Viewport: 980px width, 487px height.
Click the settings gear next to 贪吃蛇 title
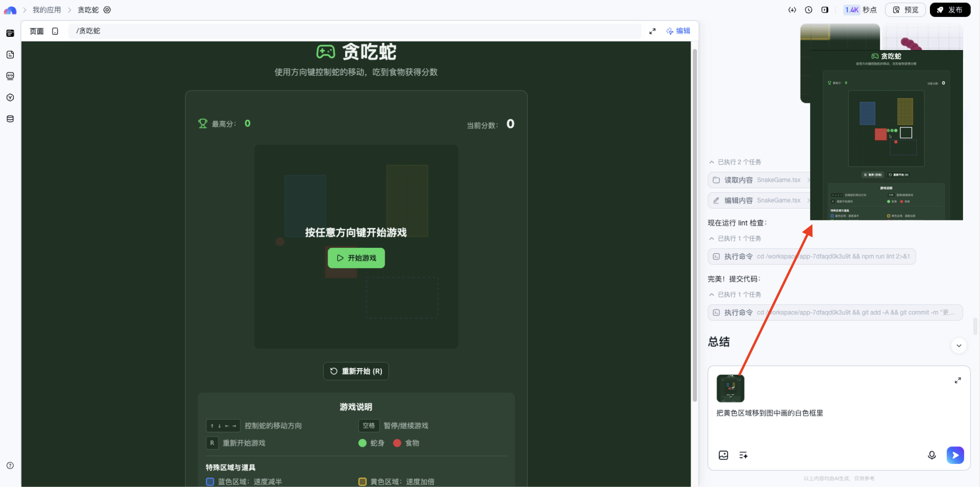click(107, 9)
